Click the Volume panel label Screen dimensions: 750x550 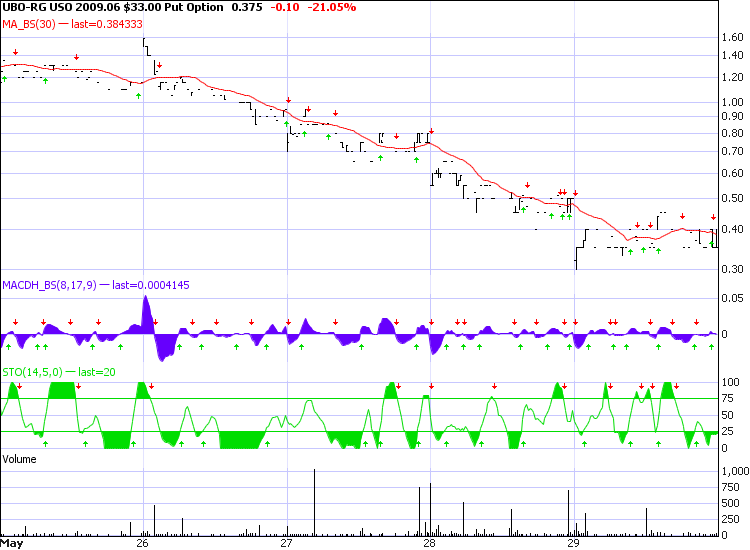pos(21,457)
